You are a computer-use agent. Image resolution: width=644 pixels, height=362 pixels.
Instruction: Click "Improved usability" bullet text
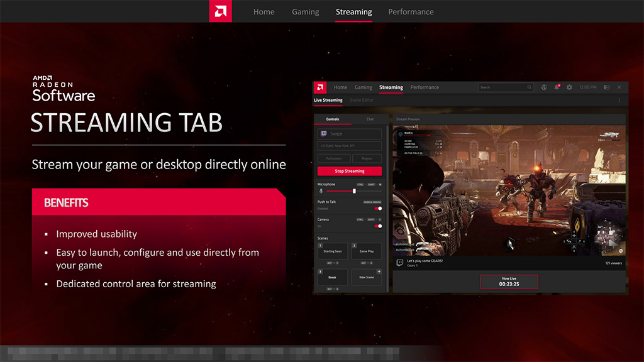96,234
